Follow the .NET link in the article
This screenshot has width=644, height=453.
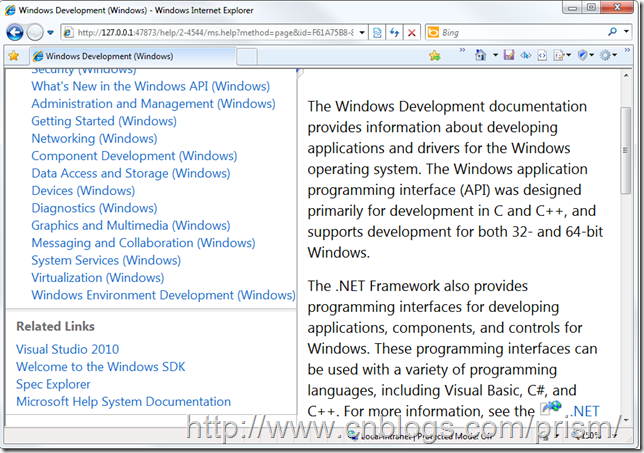[582, 411]
